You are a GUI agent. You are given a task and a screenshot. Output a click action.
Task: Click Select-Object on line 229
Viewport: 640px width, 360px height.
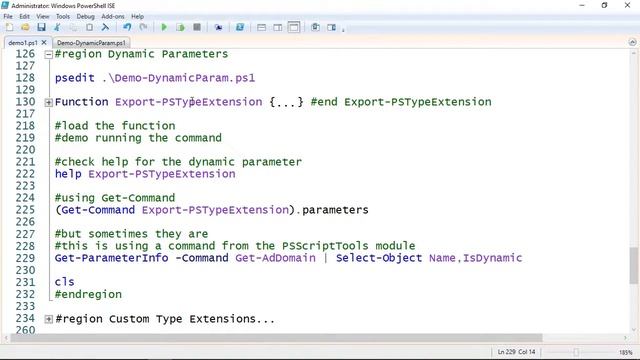pyautogui.click(x=379, y=258)
